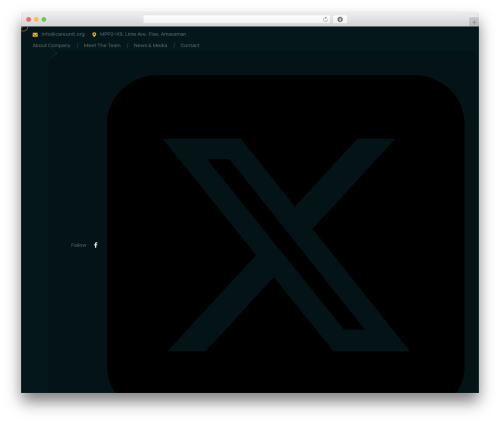
Task: Click the info@careunit.org email link
Action: tap(63, 34)
